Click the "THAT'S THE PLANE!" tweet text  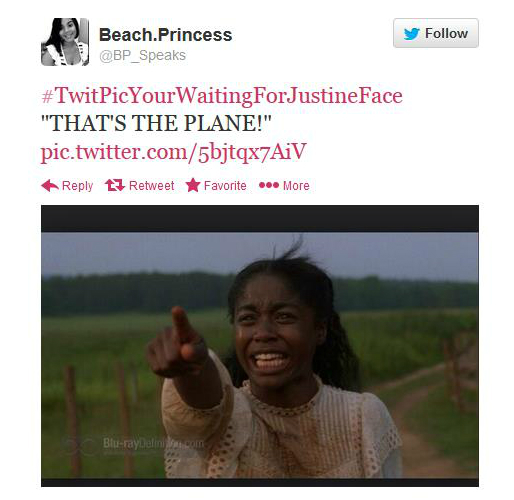coord(156,123)
